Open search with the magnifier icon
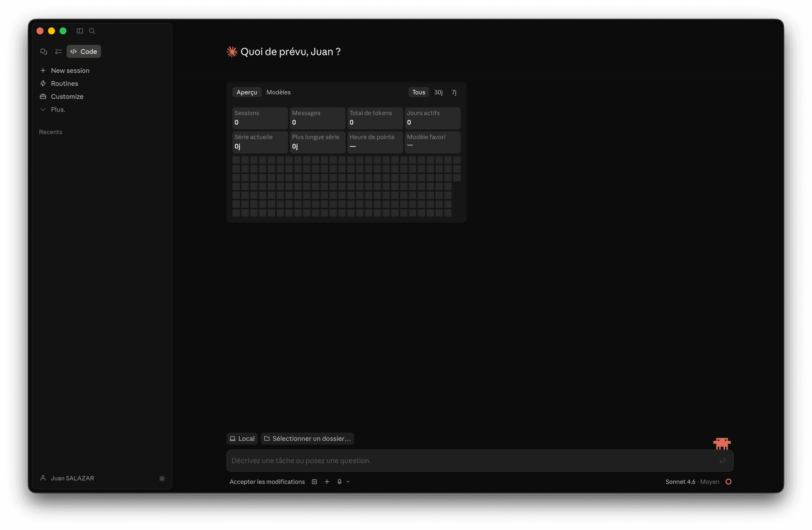 point(92,31)
